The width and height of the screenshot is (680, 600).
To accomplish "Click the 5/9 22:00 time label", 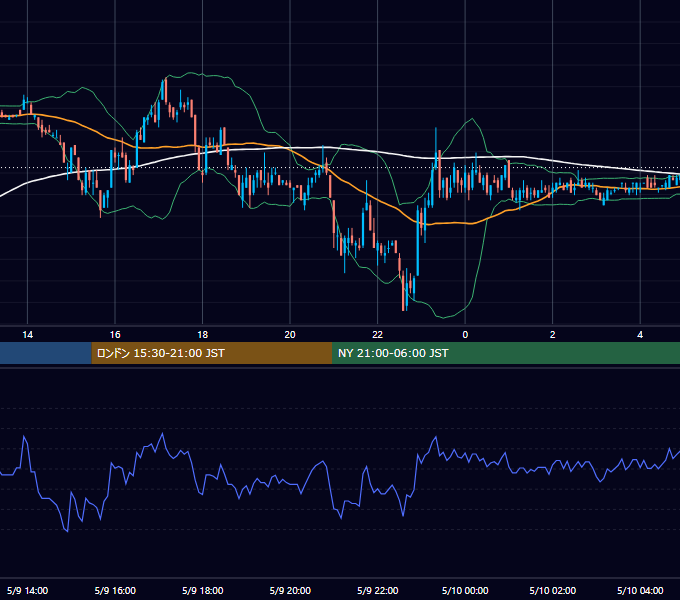I will 377,590.
